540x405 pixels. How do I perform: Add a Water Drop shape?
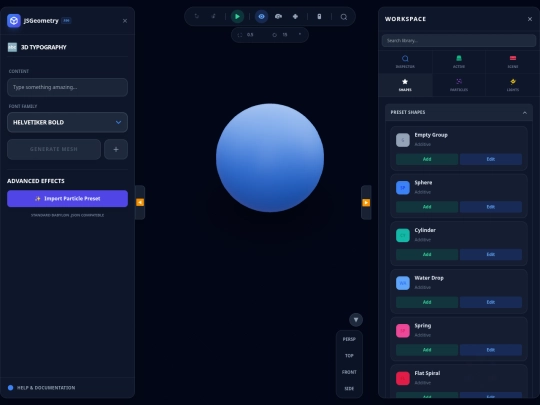(427, 302)
